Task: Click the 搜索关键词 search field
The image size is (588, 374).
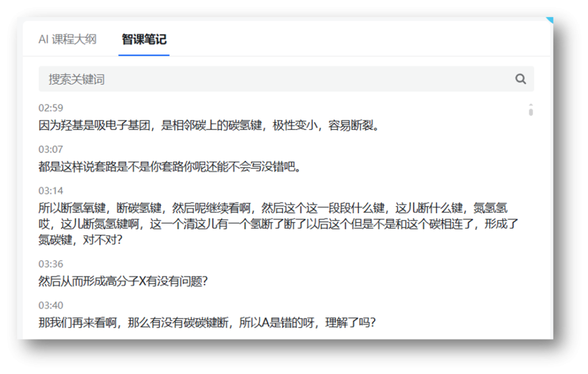Action: (286, 79)
